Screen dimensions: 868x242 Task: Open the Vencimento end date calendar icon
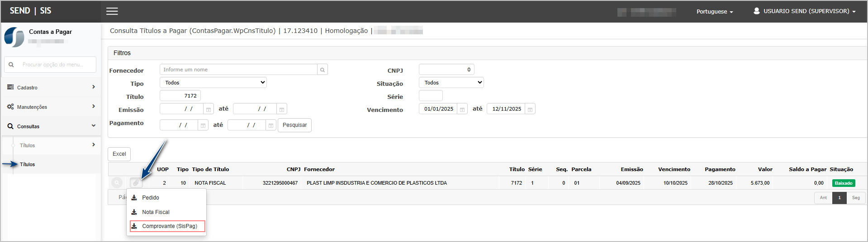click(x=530, y=110)
